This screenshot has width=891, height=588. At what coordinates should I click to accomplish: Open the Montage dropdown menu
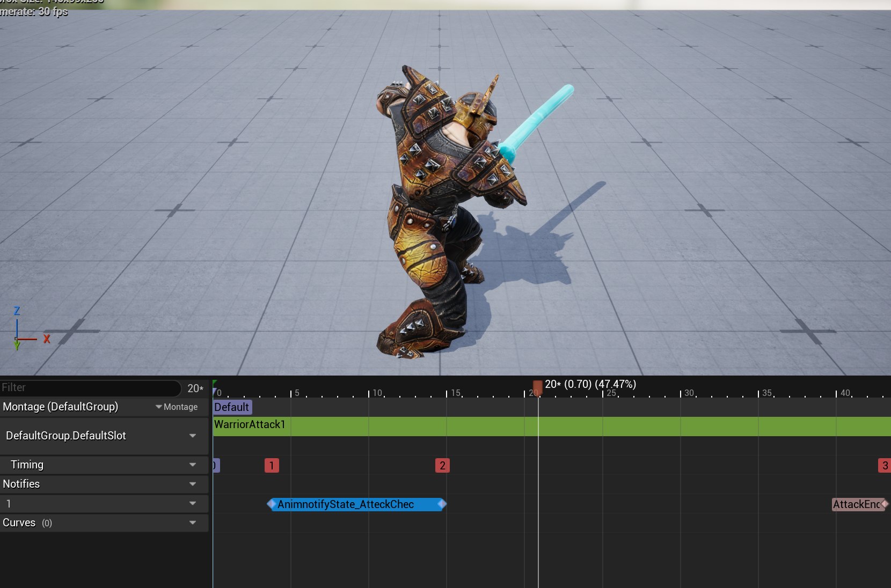pyautogui.click(x=177, y=407)
